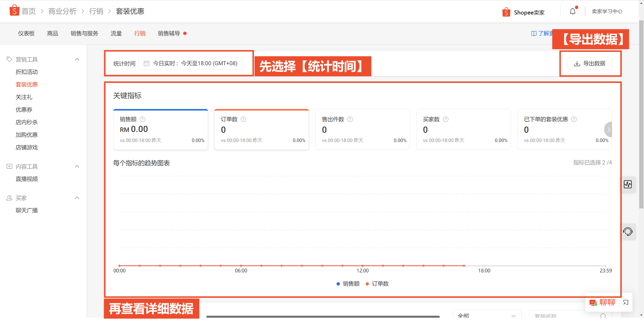Switch to 仪表板 tab
Screen dimensions: 644x323
26,33
